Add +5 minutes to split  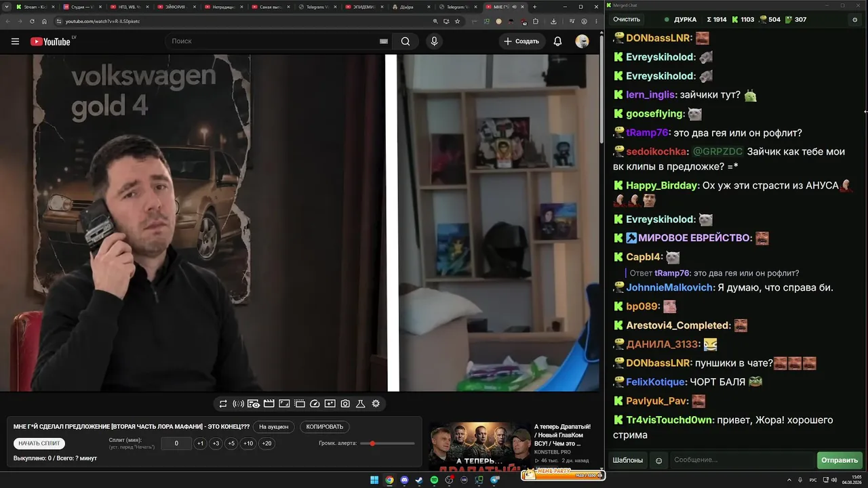point(231,443)
